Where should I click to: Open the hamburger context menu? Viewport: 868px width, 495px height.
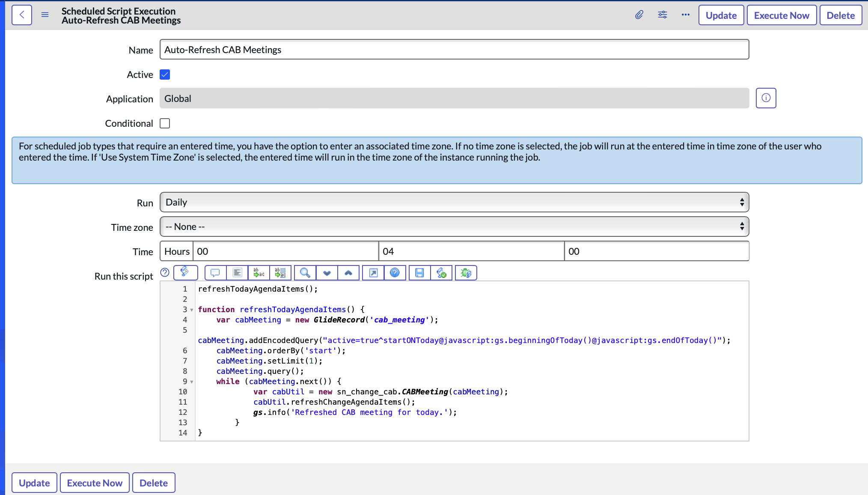(x=45, y=15)
